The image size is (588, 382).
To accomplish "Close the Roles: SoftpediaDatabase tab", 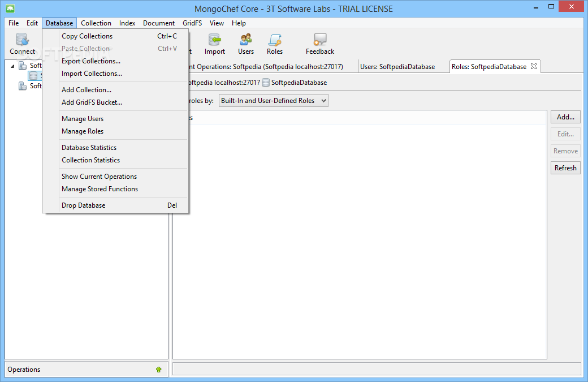I will 534,66.
